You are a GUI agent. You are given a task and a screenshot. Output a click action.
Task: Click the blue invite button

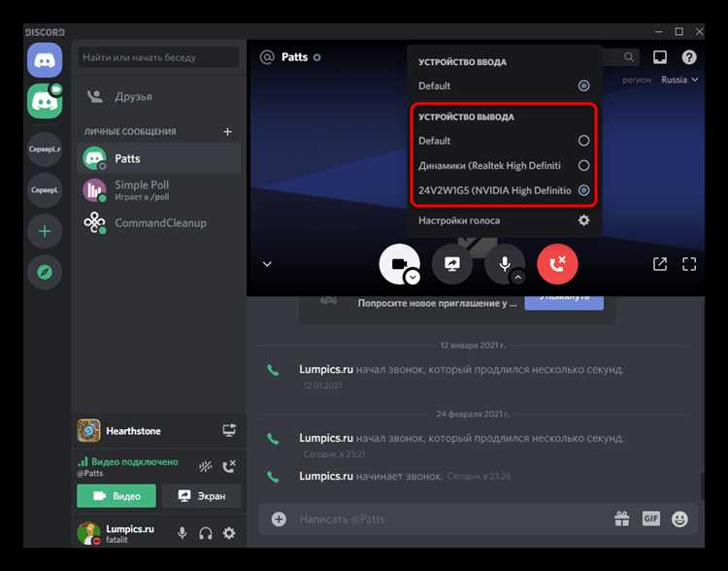564,303
